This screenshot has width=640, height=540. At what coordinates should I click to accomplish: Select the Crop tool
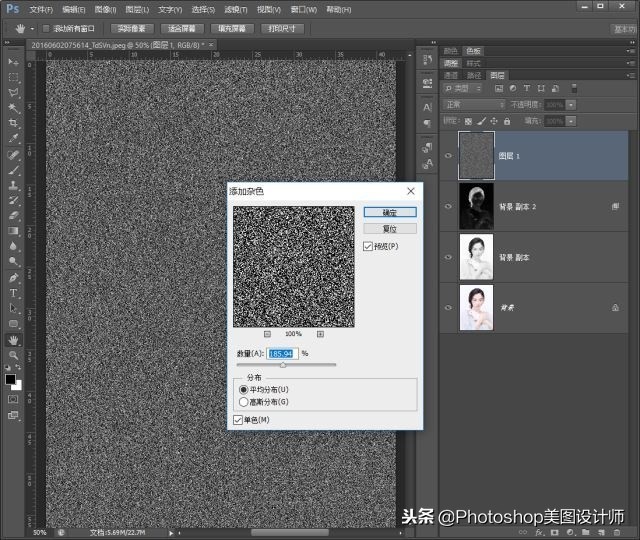(x=14, y=123)
